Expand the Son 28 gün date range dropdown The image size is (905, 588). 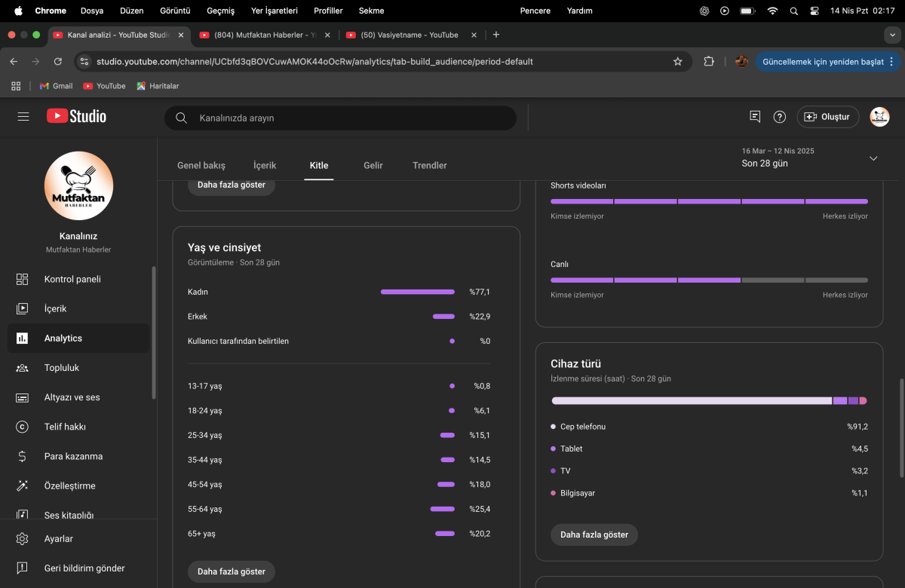[x=873, y=158]
